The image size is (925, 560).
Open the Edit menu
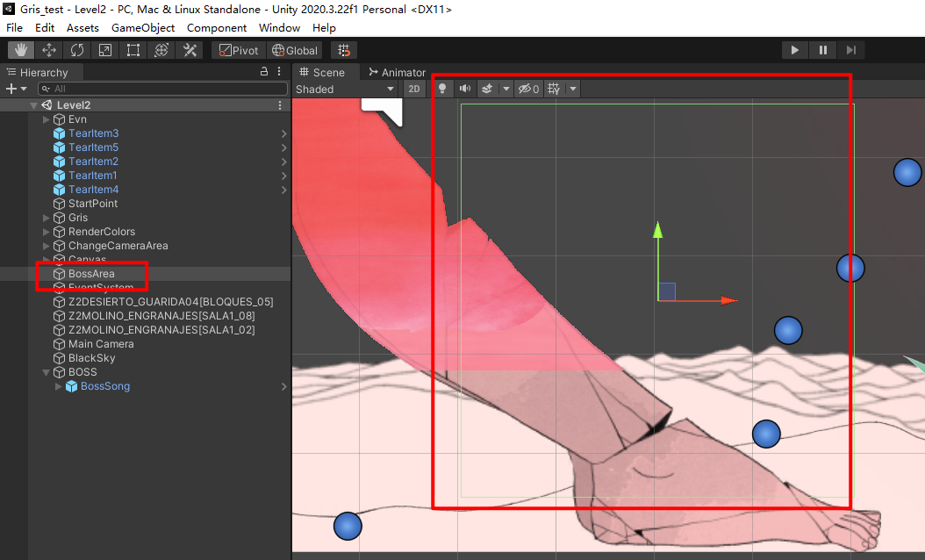click(x=45, y=28)
